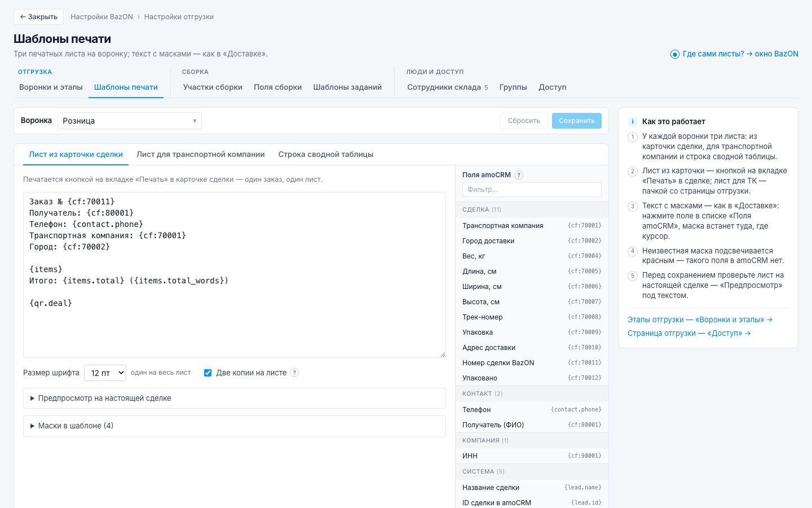The width and height of the screenshot is (812, 508).
Task: Insert the Адрес доставки field mask
Action: [532, 347]
